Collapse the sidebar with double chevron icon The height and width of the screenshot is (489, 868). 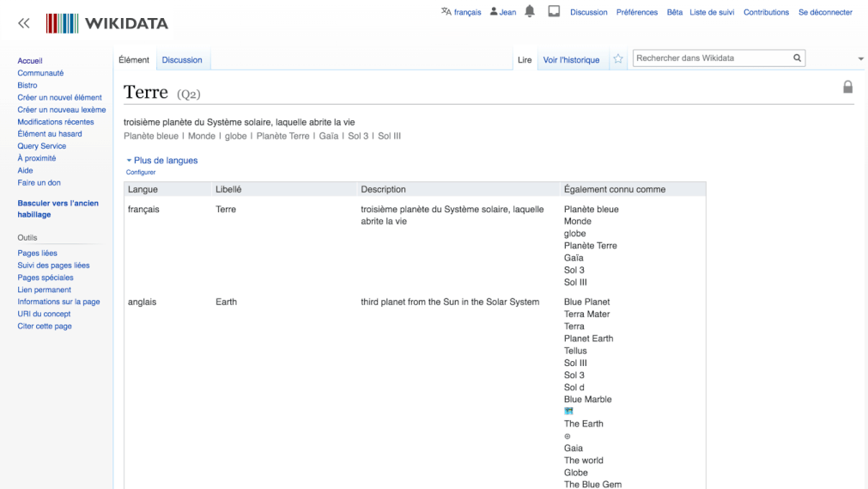24,23
